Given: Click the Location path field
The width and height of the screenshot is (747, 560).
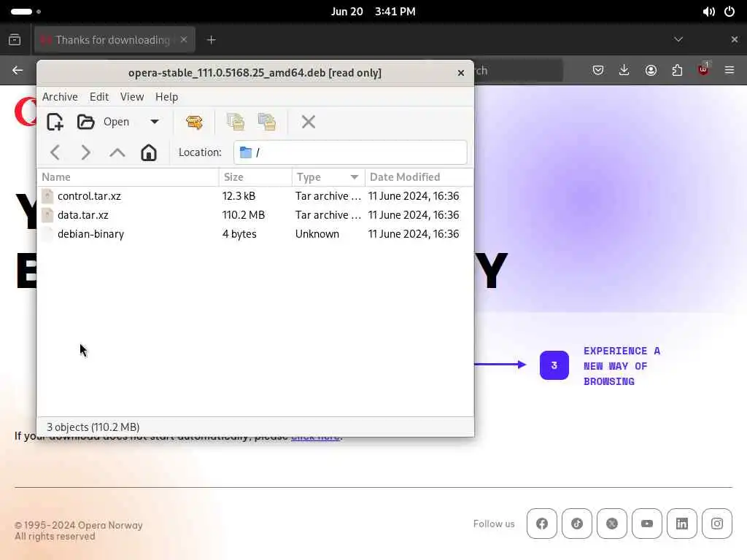Looking at the screenshot, I should point(350,152).
